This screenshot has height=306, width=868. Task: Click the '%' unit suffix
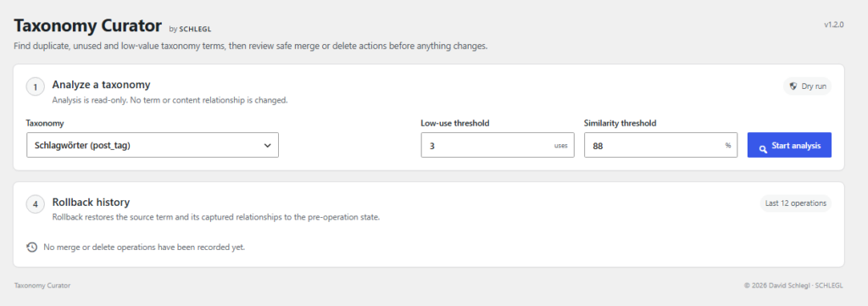coord(728,146)
